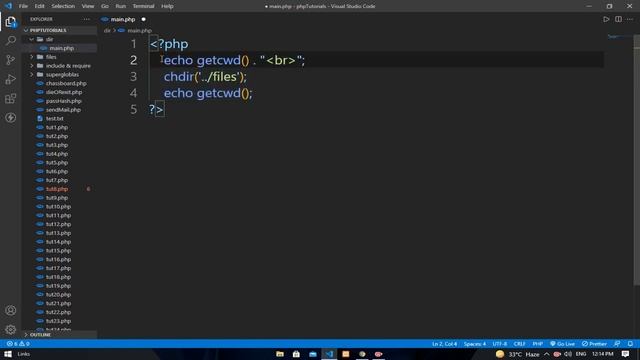Open Windows Start button
Viewport: 640px width, 360px height.
pos(8,354)
